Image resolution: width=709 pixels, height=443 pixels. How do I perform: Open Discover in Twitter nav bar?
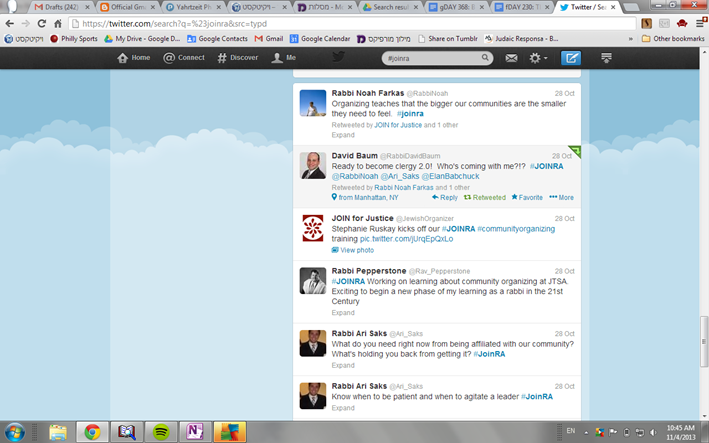(x=238, y=58)
